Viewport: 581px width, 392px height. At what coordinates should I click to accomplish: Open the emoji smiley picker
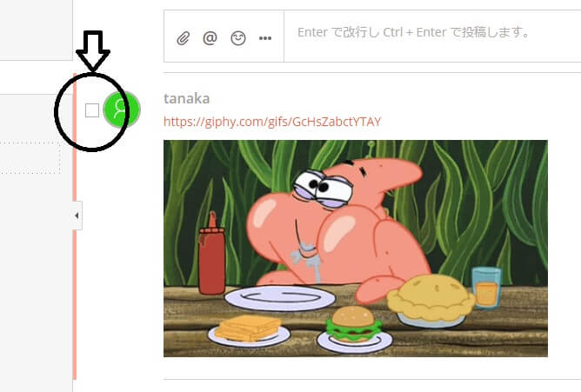click(x=238, y=38)
